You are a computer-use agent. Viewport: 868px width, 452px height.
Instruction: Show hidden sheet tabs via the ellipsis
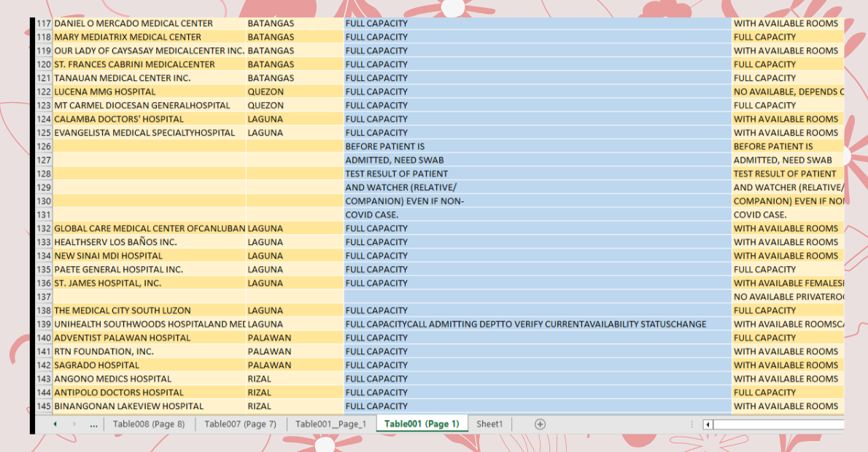[93, 425]
